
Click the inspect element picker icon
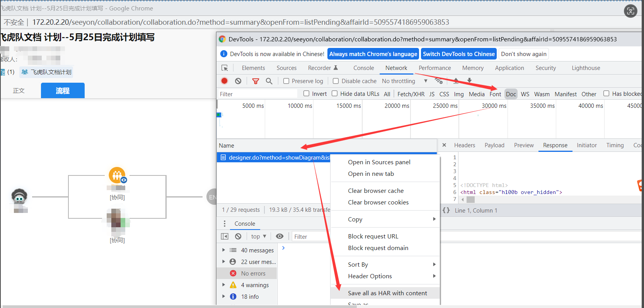225,68
